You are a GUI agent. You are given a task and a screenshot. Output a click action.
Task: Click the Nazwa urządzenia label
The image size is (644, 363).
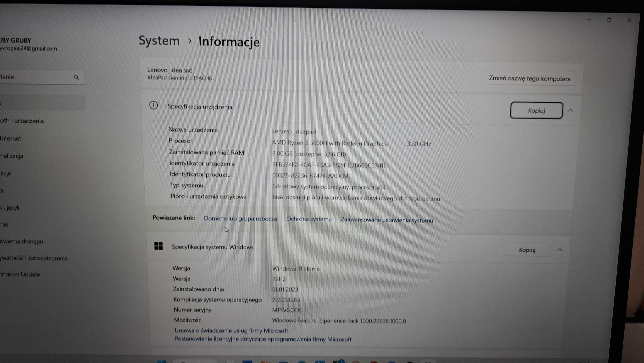pyautogui.click(x=193, y=130)
